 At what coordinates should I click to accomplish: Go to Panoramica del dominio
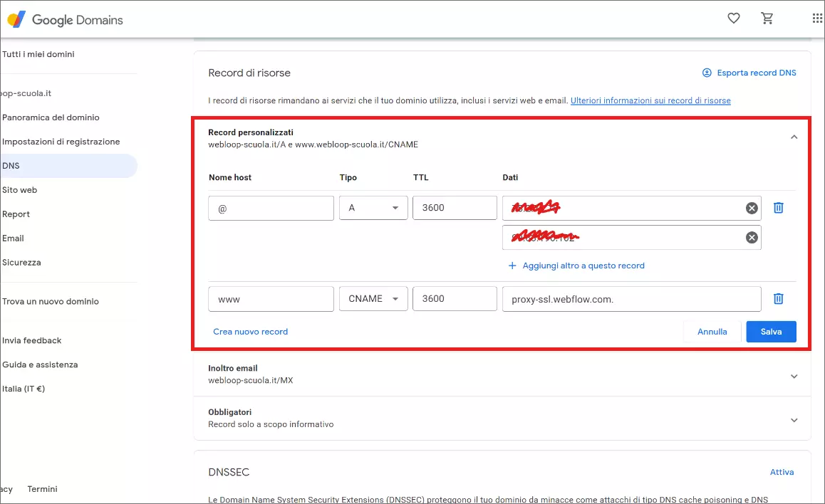pos(51,117)
